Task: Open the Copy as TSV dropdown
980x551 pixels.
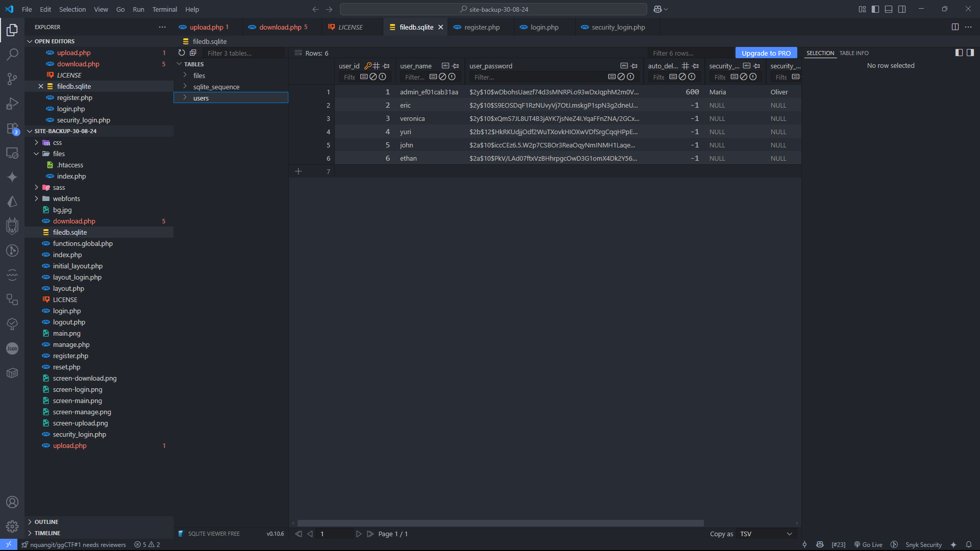Action: pos(766,534)
